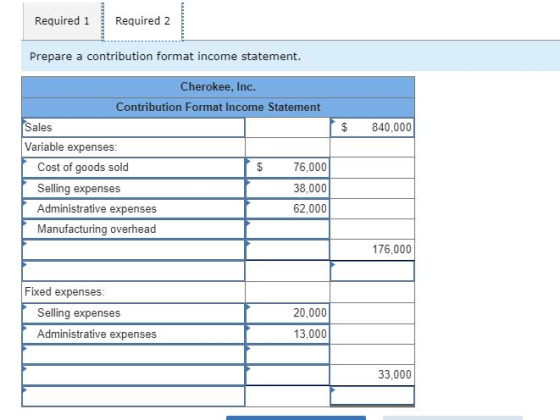Click the blank label cell below fixed Administrative expenses

(134, 354)
